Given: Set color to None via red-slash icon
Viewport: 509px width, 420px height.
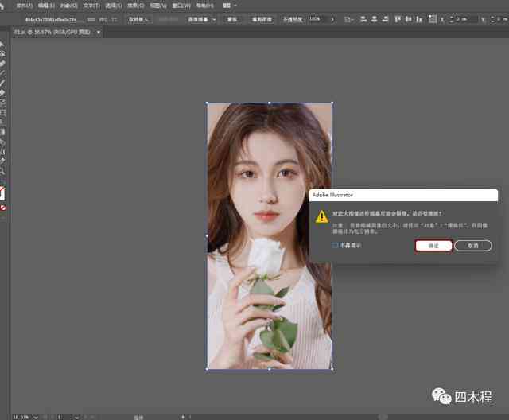Looking at the screenshot, I should (x=3, y=208).
